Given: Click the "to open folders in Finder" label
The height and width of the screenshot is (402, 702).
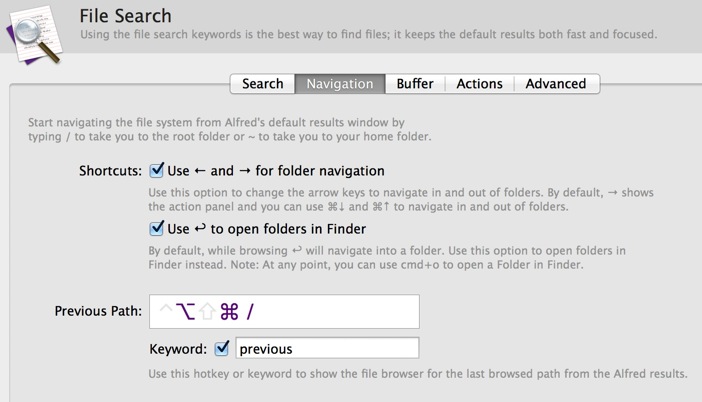Looking at the screenshot, I should tap(288, 229).
